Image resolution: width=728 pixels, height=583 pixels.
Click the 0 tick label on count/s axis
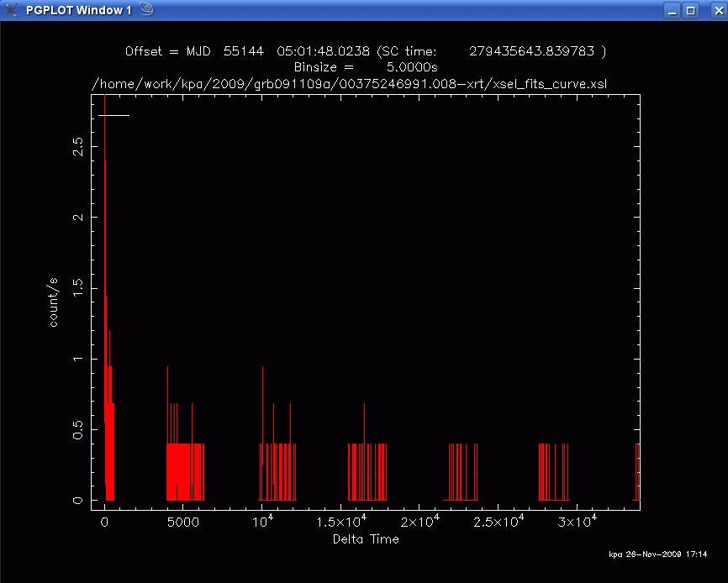point(77,501)
